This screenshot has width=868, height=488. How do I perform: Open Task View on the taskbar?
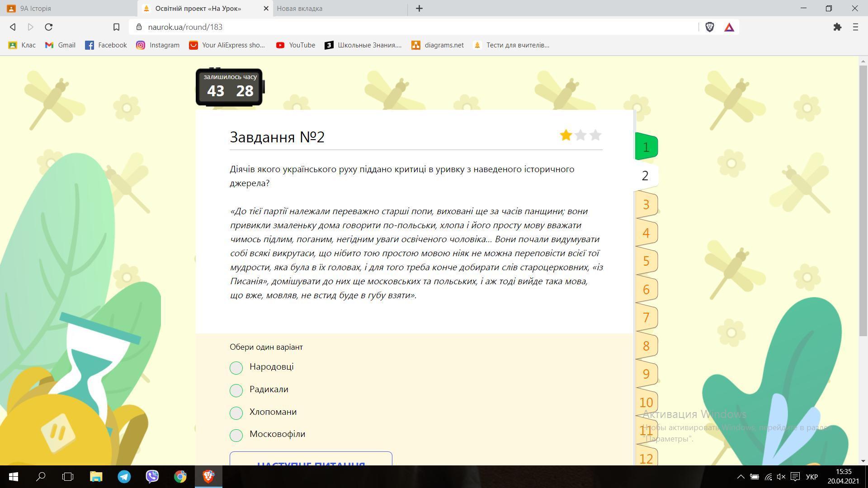[x=68, y=477]
